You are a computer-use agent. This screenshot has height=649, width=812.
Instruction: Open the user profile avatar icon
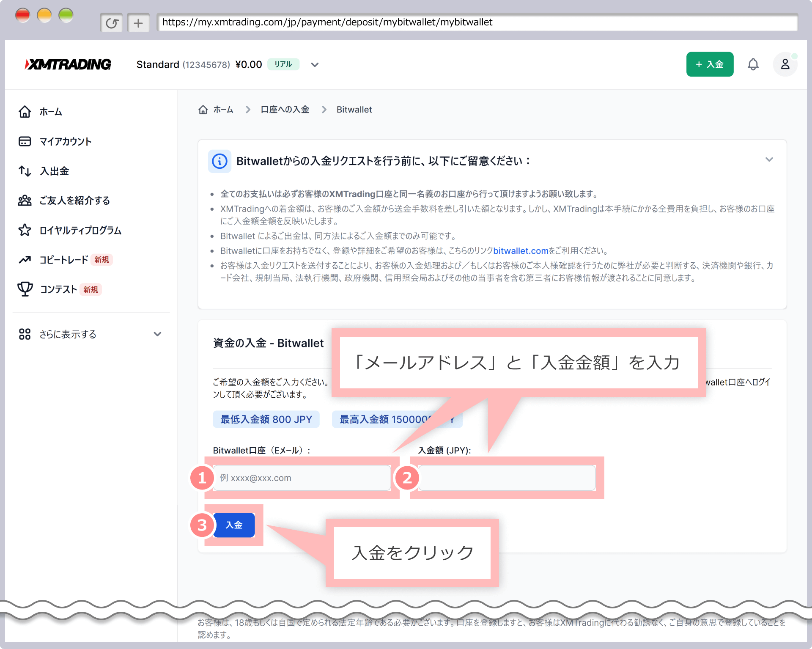click(785, 64)
